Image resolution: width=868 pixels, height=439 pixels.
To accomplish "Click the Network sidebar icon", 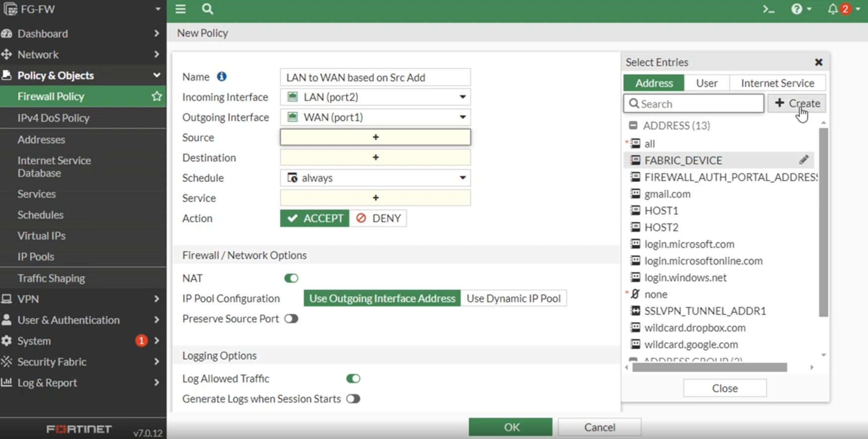I will click(x=6, y=54).
